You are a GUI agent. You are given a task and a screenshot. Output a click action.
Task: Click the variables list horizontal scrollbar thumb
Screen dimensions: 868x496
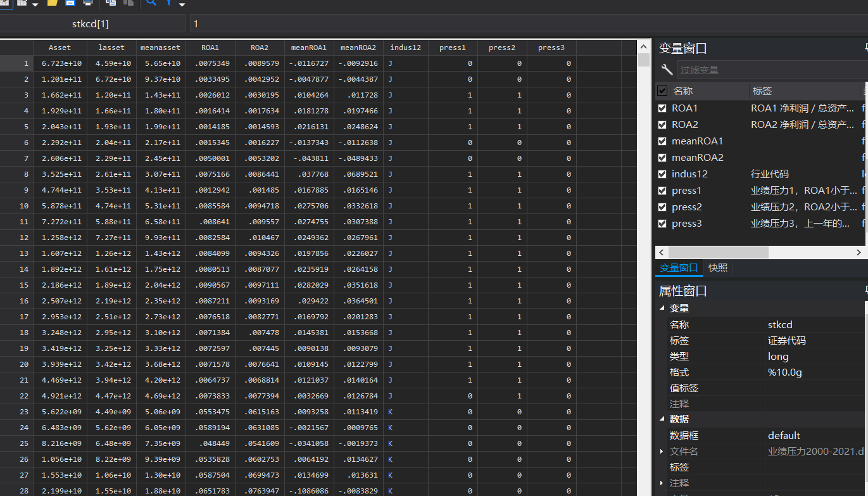tap(718, 252)
